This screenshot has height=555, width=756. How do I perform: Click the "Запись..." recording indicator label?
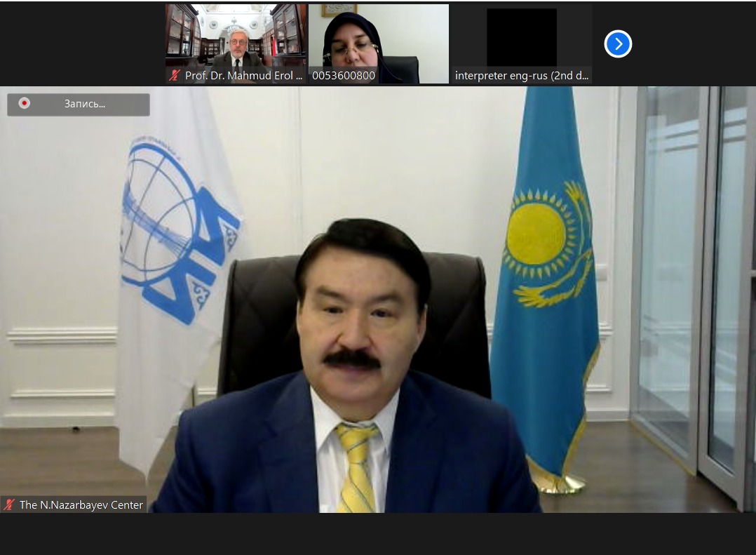click(85, 104)
